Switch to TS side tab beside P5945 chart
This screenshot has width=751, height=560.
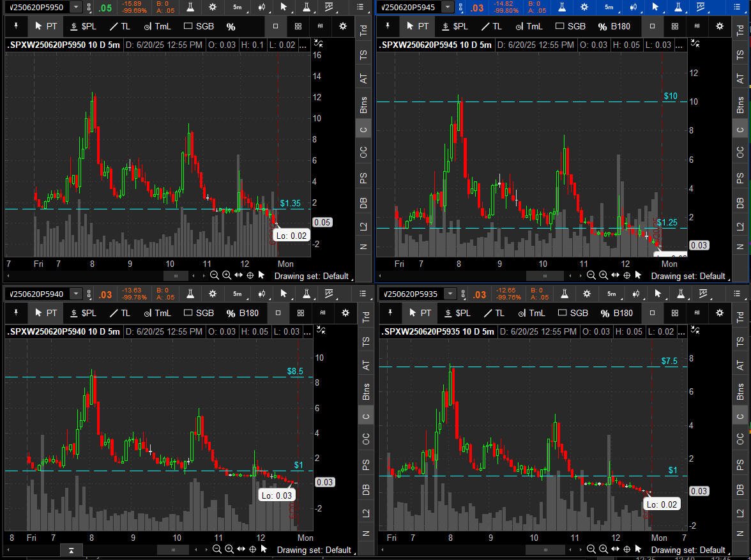(x=740, y=56)
